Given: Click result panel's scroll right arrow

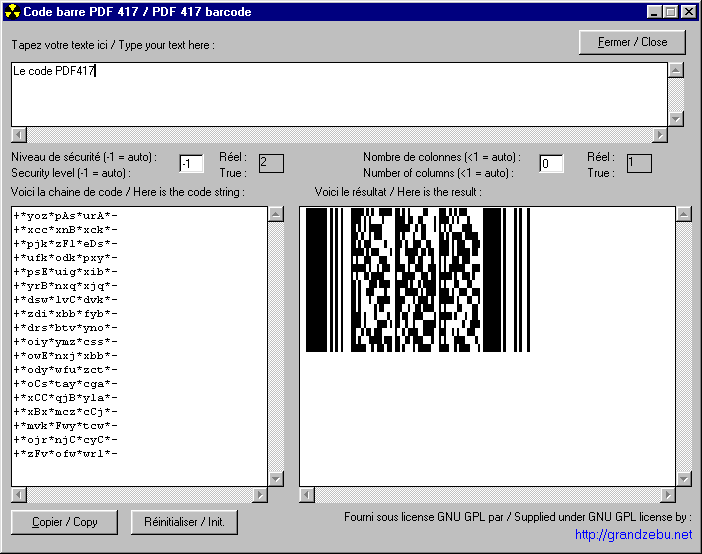Looking at the screenshot, I should [x=668, y=495].
